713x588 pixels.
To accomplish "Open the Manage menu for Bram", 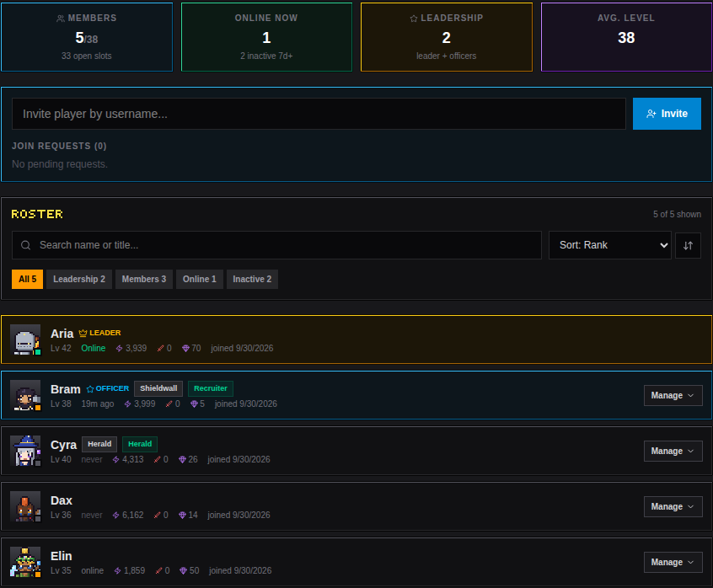I will (673, 395).
